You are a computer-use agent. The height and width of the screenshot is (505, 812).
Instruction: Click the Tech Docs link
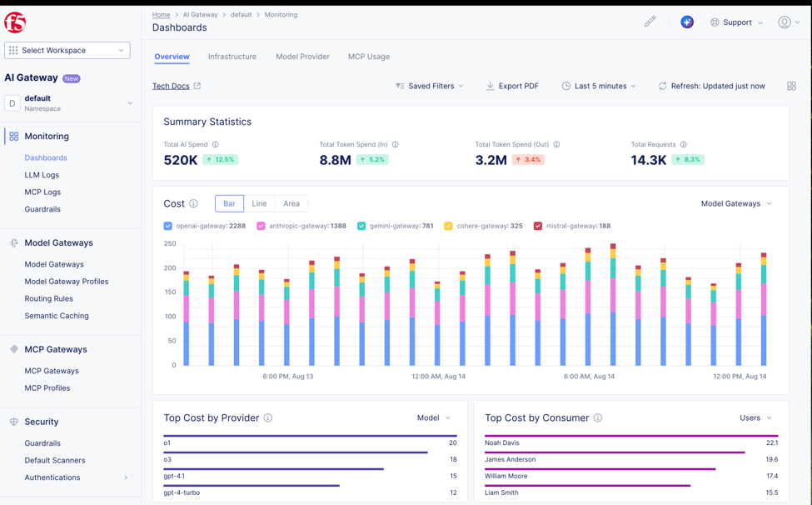[171, 86]
